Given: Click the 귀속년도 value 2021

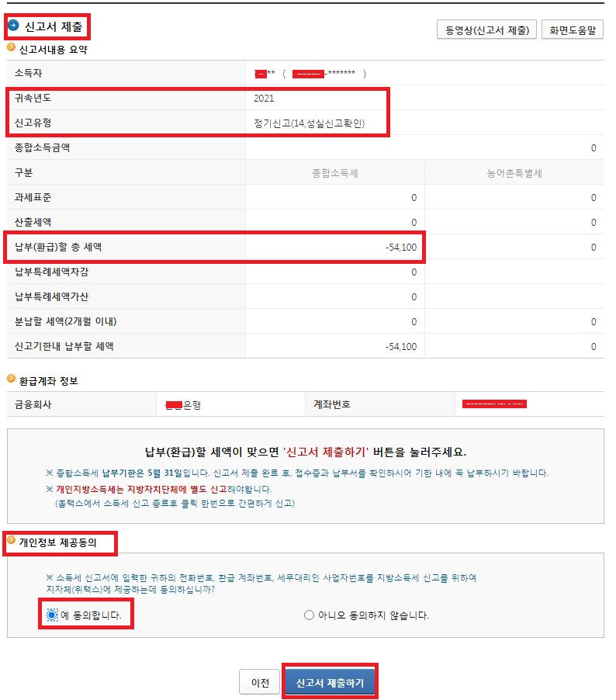Looking at the screenshot, I should (264, 99).
